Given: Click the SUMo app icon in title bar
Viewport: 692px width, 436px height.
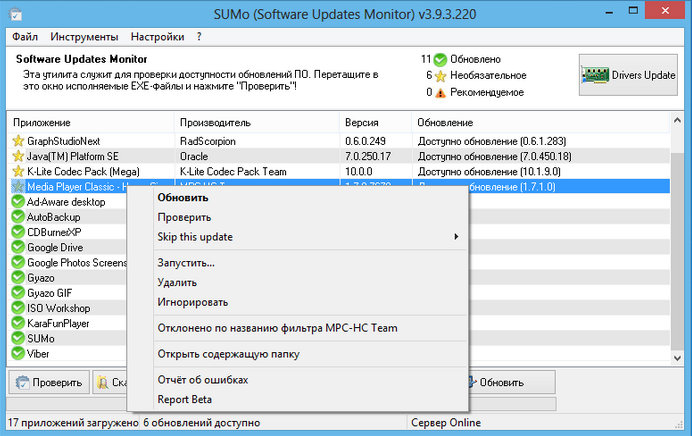Looking at the screenshot, I should click(x=16, y=15).
